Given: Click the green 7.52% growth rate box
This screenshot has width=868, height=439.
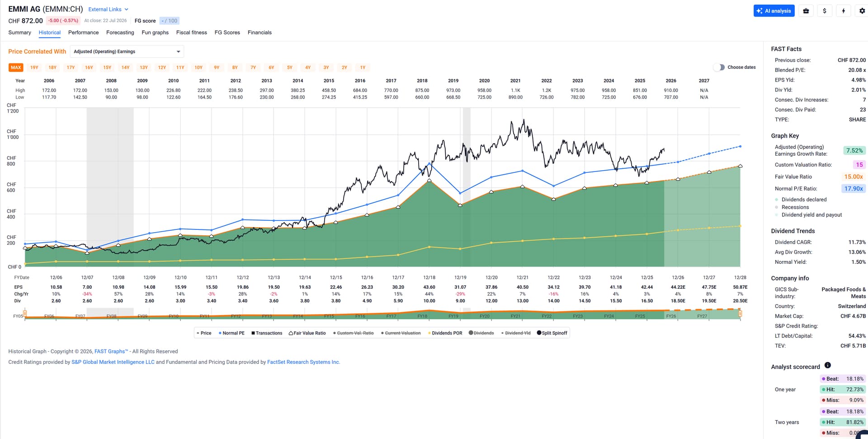Looking at the screenshot, I should click(854, 151).
